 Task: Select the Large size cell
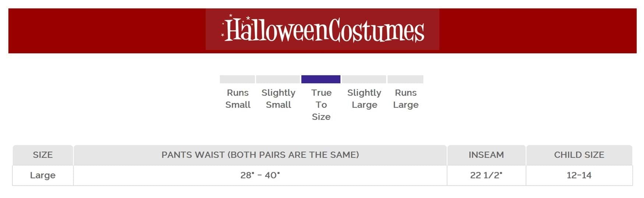[x=43, y=175]
